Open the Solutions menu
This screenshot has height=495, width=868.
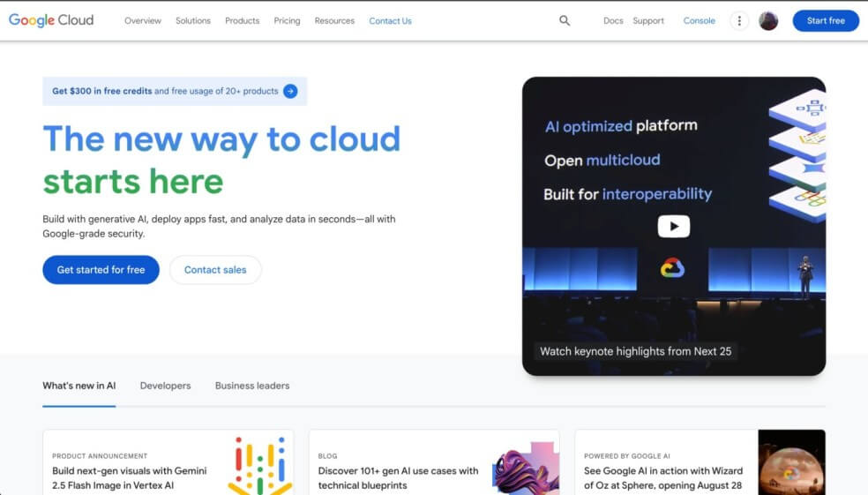[x=192, y=20]
